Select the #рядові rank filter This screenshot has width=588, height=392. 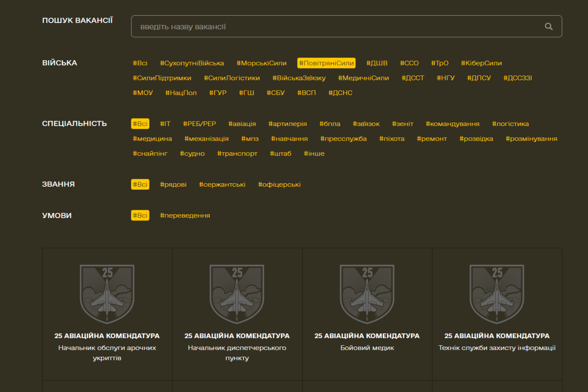(173, 185)
